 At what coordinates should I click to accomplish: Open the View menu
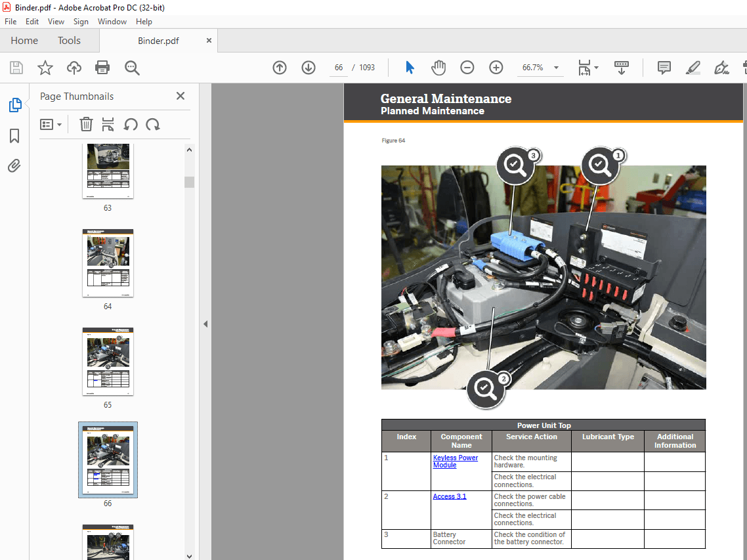[56, 21]
